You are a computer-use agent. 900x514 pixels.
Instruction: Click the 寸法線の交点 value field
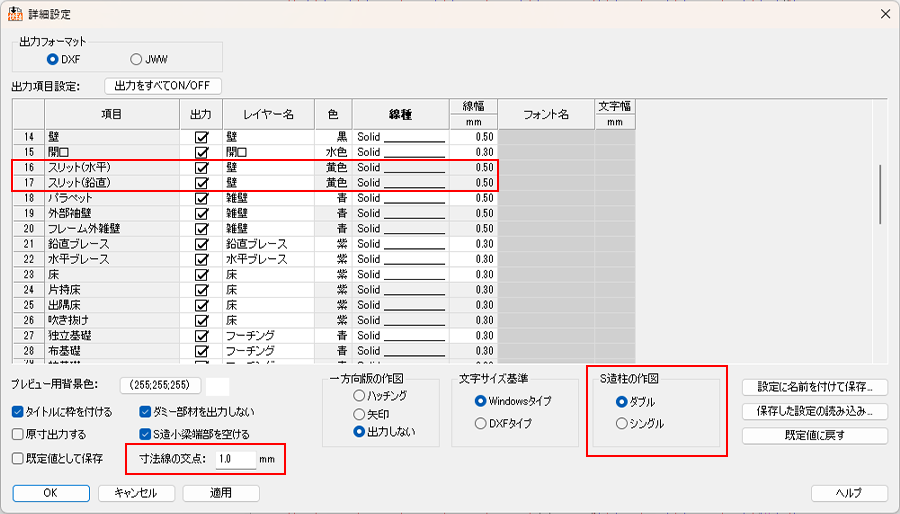(x=235, y=459)
